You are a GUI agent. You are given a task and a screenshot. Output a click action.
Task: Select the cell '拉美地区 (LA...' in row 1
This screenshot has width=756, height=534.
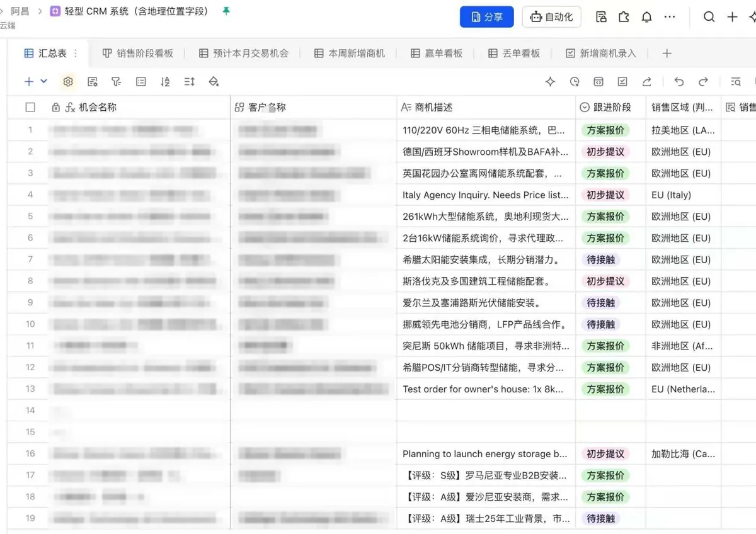(684, 130)
